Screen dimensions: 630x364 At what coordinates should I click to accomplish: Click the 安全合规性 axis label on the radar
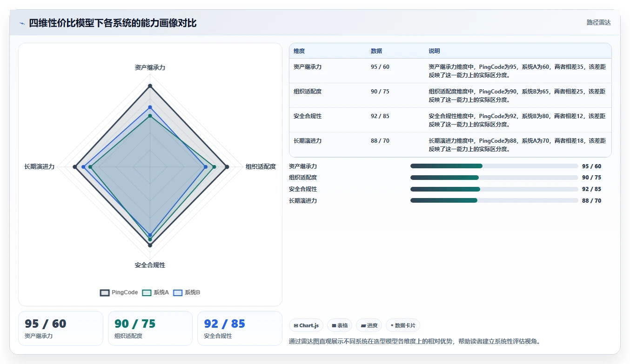coord(150,265)
